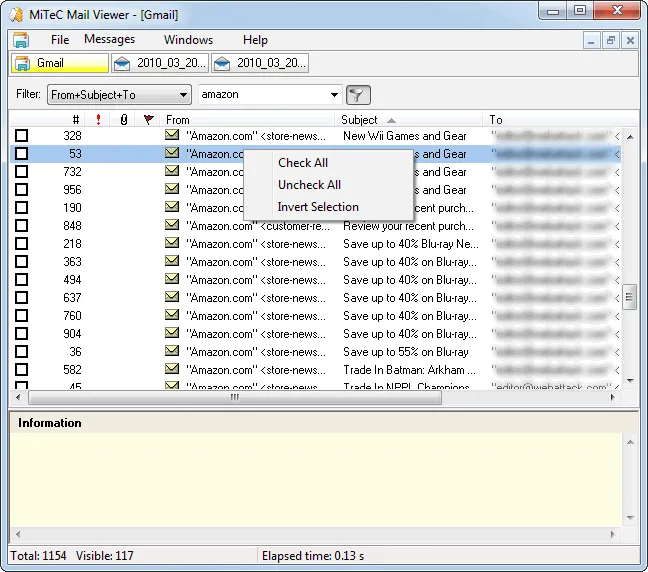Open the Help menu
The width and height of the screenshot is (648, 572).
(255, 40)
